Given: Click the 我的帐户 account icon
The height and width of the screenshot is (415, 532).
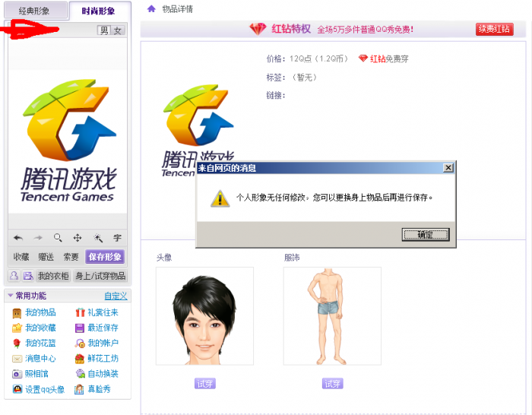Looking at the screenshot, I should coord(80,344).
